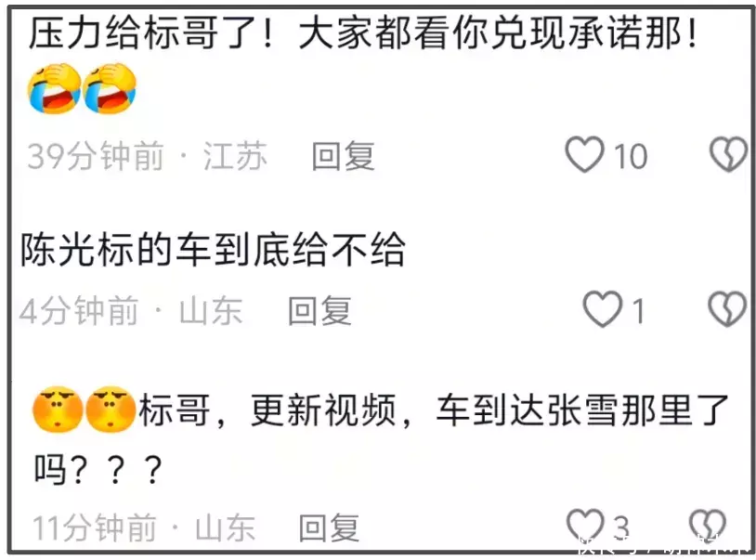
Task: Tap broken heart on the 4分钟前 comment
Action: (727, 309)
